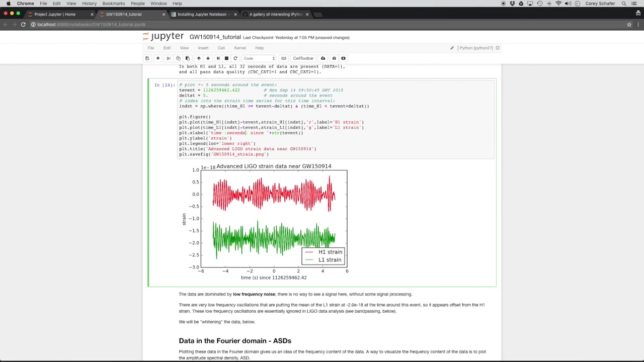
Task: Click inside code cell at plt.xlabel line
Action: 241,133
